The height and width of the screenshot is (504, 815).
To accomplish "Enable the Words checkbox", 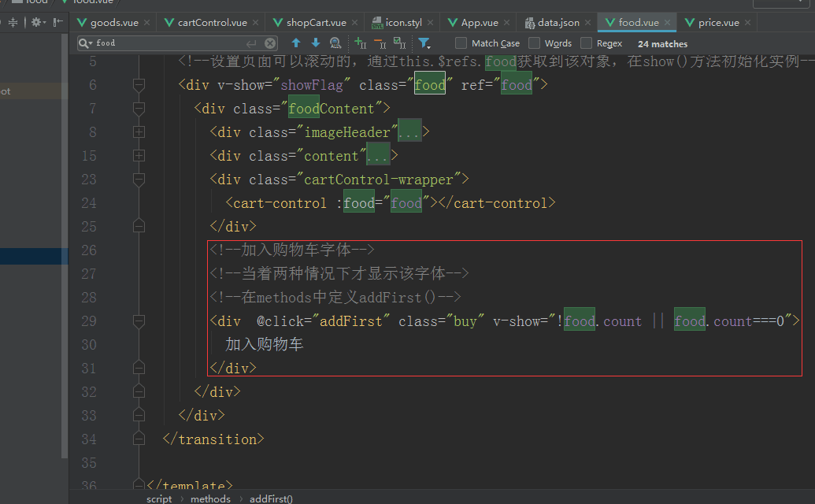I will coord(534,43).
